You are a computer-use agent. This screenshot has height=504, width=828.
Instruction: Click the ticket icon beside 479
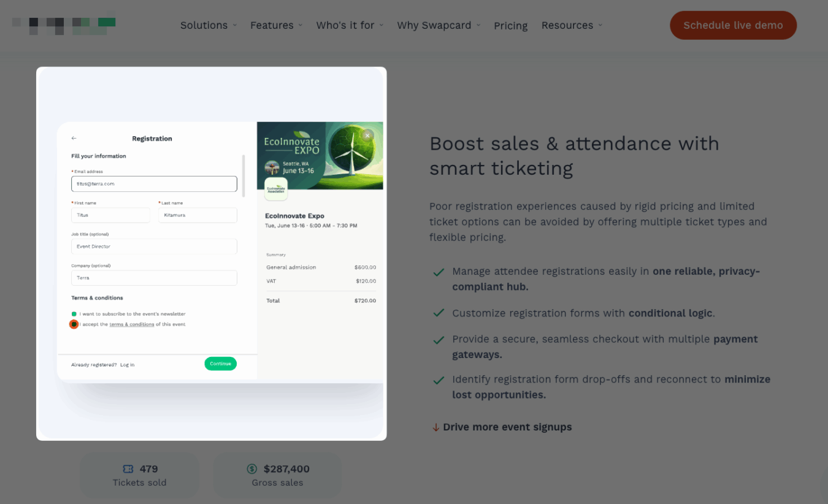[128, 469]
